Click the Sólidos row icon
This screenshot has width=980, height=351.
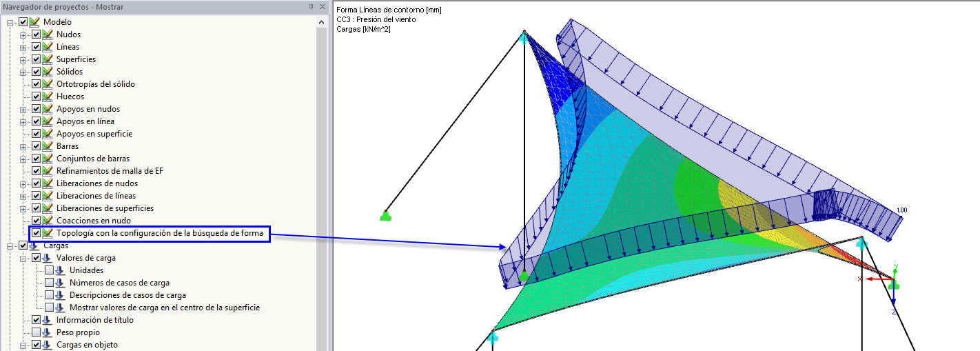(x=47, y=72)
